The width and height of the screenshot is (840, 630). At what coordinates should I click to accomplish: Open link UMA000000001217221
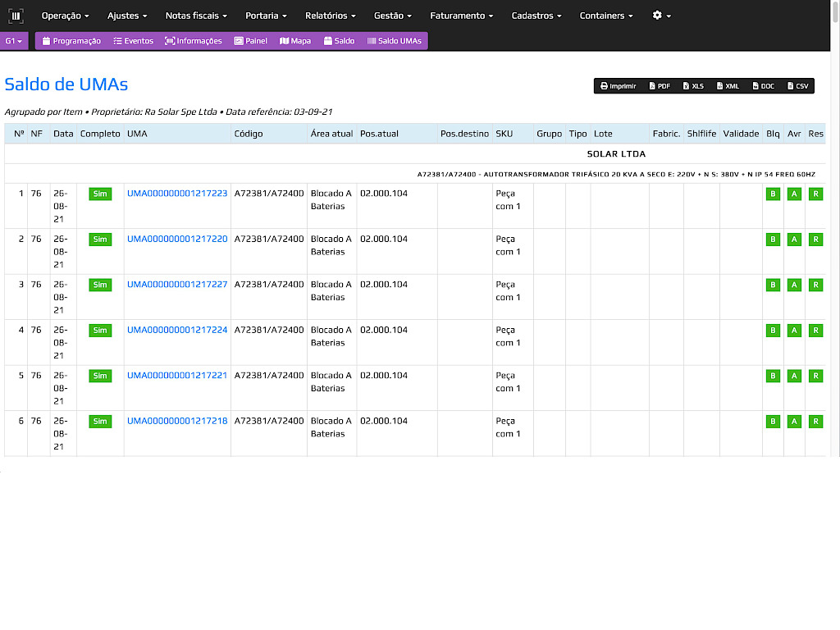177,376
